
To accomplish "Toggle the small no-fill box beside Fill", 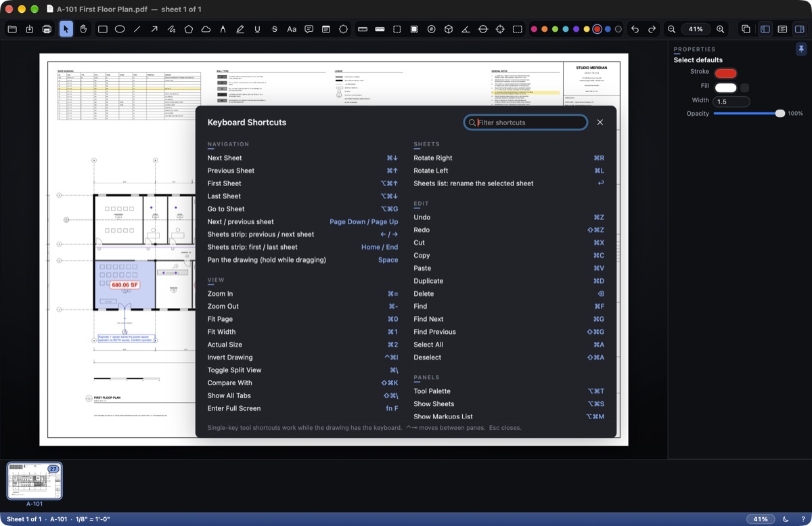I will (x=745, y=87).
